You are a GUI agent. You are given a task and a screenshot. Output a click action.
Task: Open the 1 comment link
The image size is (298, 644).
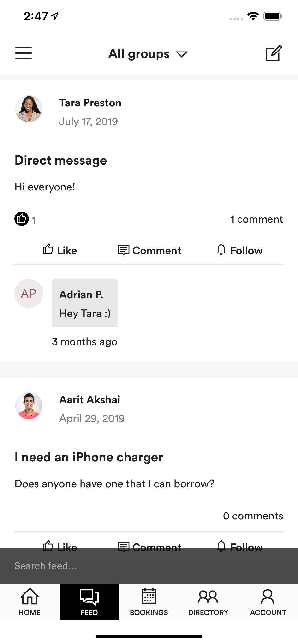pos(257,219)
